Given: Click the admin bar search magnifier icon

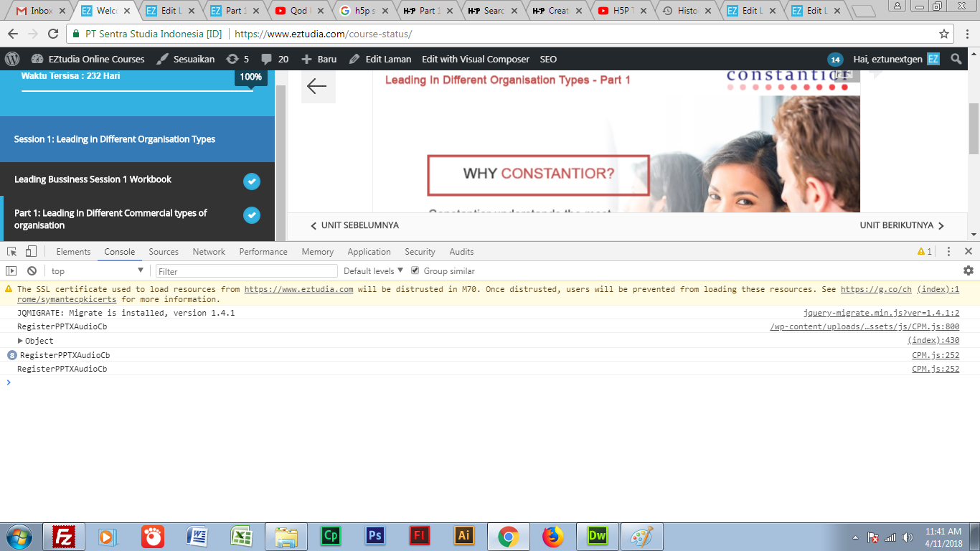Looking at the screenshot, I should [x=956, y=59].
